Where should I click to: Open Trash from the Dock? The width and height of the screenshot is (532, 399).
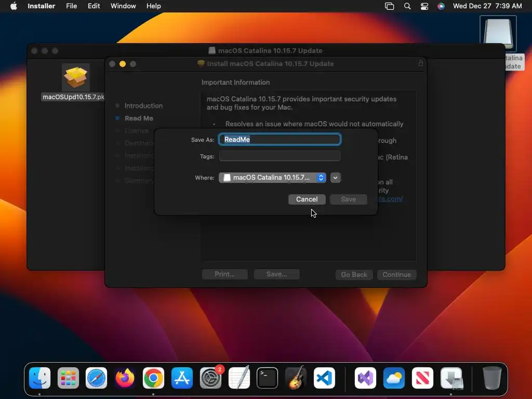click(x=492, y=378)
